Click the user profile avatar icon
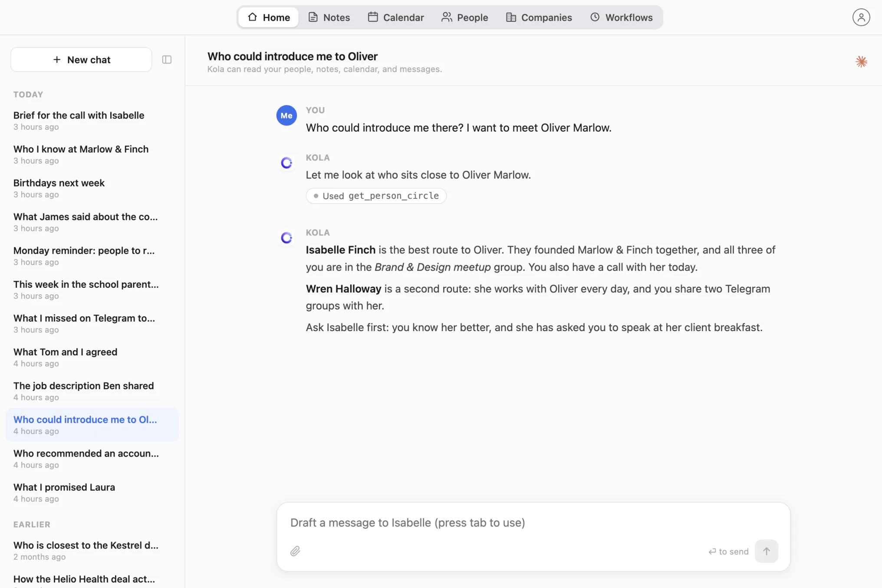 coord(861,17)
